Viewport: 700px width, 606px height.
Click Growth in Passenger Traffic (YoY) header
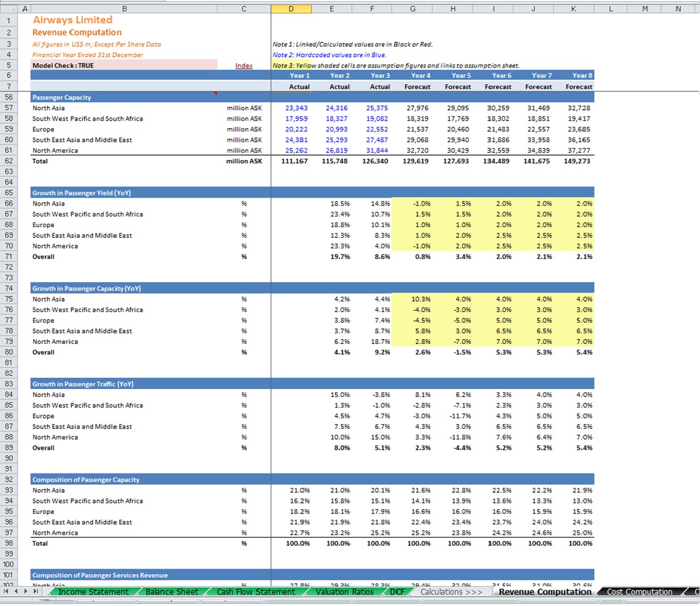click(83, 384)
